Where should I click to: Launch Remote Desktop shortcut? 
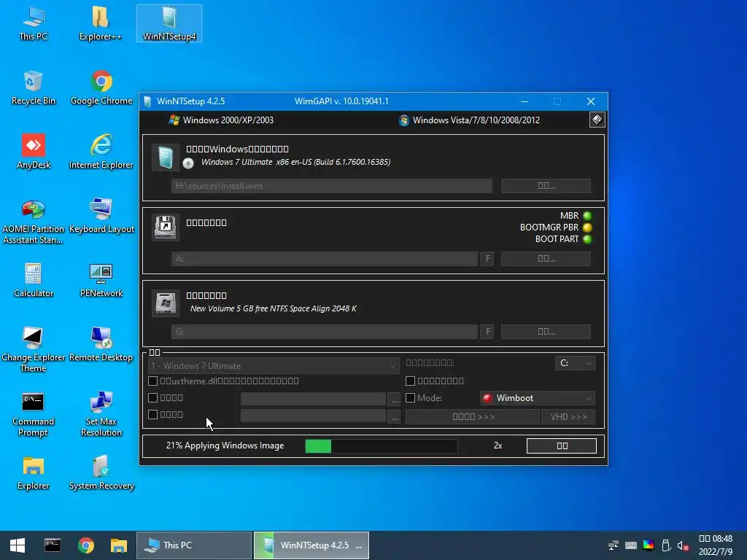pos(101,345)
